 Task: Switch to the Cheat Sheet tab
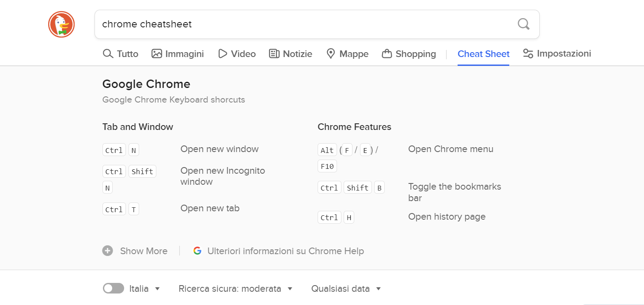[x=483, y=53]
